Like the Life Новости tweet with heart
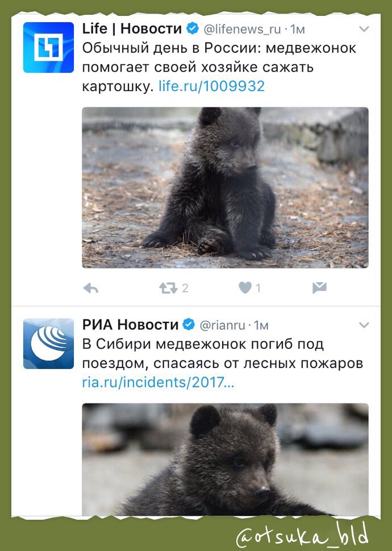 click(x=245, y=288)
